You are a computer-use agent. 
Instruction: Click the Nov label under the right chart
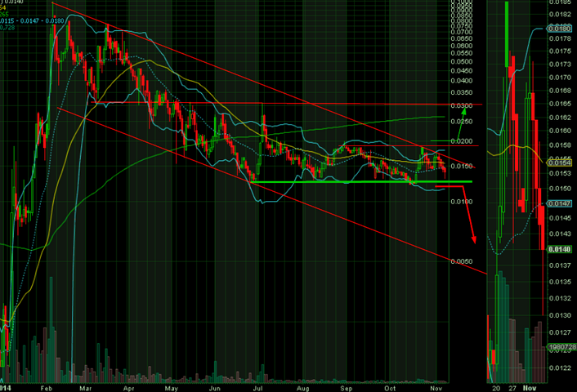click(530, 388)
